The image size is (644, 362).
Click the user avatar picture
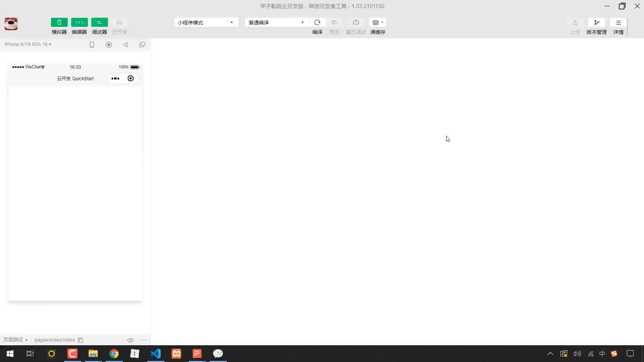pos(11,24)
